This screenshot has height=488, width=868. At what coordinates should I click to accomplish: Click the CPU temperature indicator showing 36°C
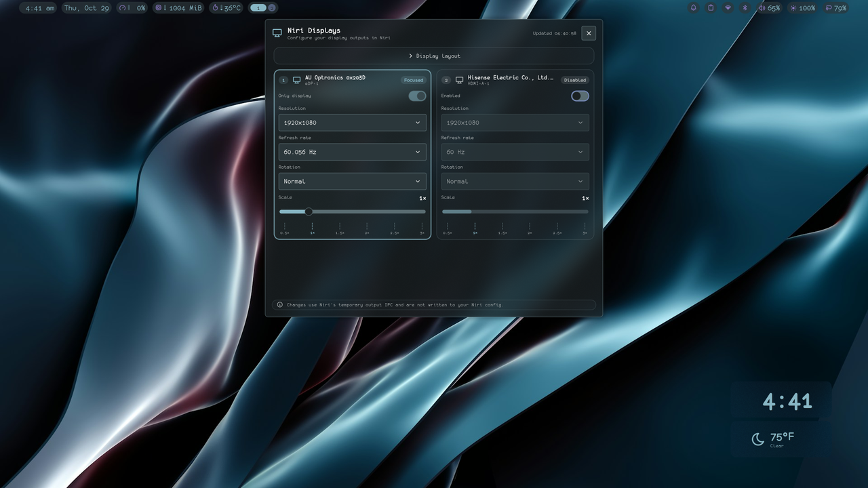tap(226, 8)
